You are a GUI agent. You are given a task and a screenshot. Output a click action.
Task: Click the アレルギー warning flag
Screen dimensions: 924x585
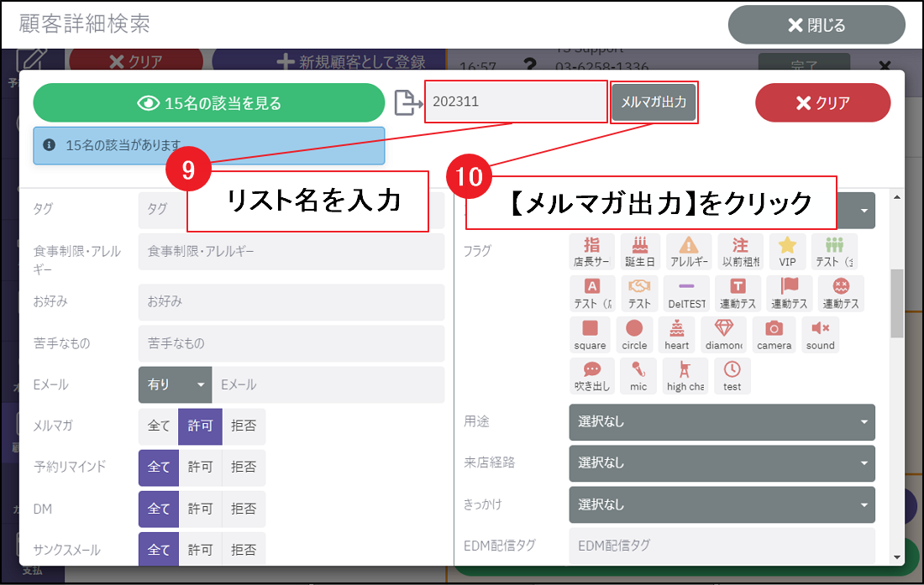pos(688,251)
